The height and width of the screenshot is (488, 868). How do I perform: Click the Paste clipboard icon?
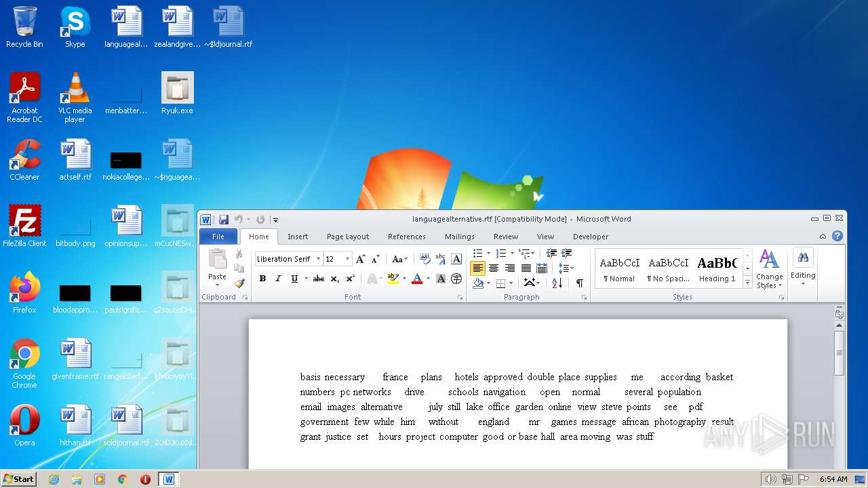pyautogui.click(x=217, y=259)
